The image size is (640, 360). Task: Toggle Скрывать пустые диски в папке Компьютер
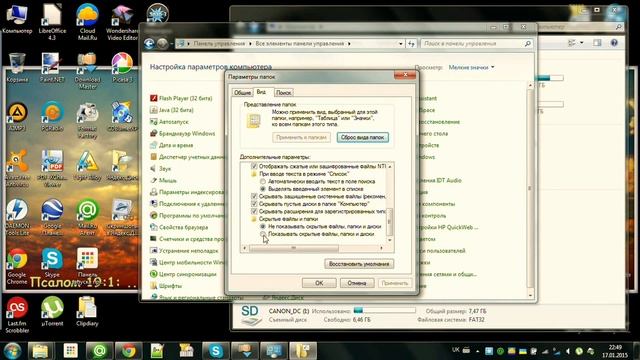pyautogui.click(x=254, y=204)
